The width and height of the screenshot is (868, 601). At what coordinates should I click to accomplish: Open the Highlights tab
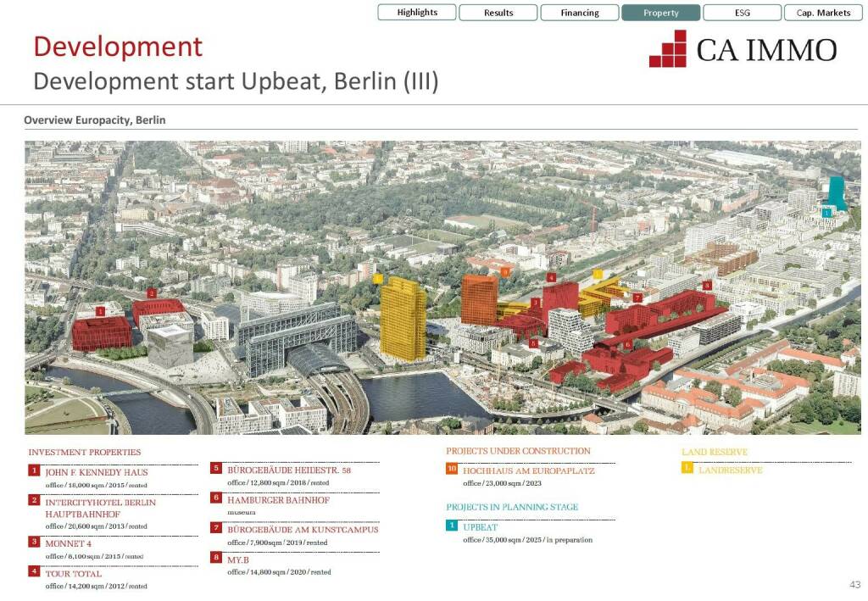click(417, 13)
